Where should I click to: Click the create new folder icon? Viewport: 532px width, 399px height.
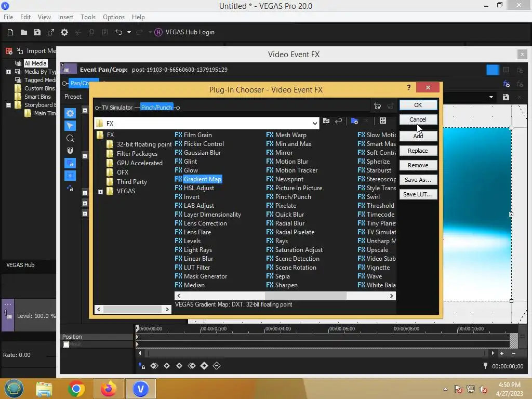click(x=354, y=121)
